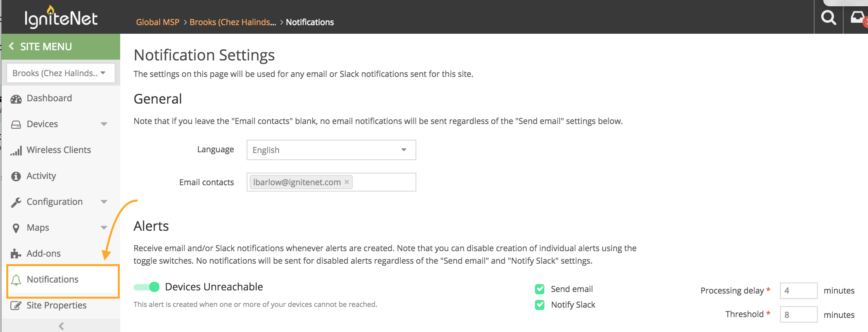The image size is (868, 332).
Task: Open the site selector Brooks dropdown
Action: point(61,73)
